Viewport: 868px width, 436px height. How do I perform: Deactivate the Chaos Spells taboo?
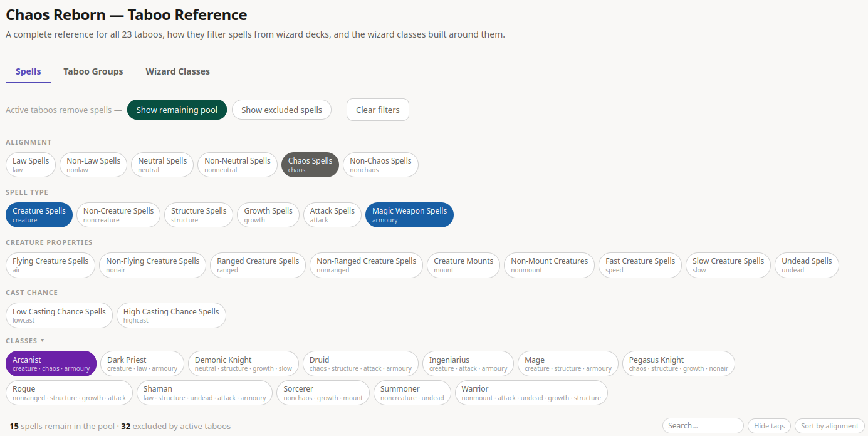point(310,165)
